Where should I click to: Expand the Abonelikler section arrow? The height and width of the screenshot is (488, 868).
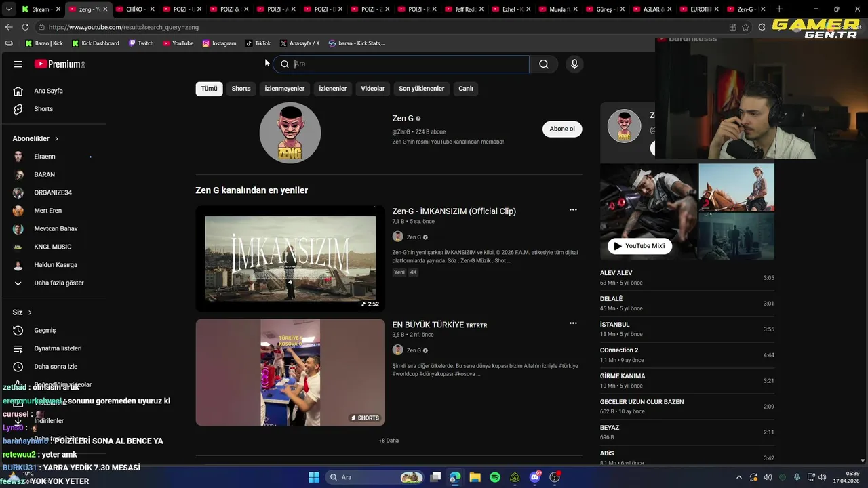click(x=56, y=138)
